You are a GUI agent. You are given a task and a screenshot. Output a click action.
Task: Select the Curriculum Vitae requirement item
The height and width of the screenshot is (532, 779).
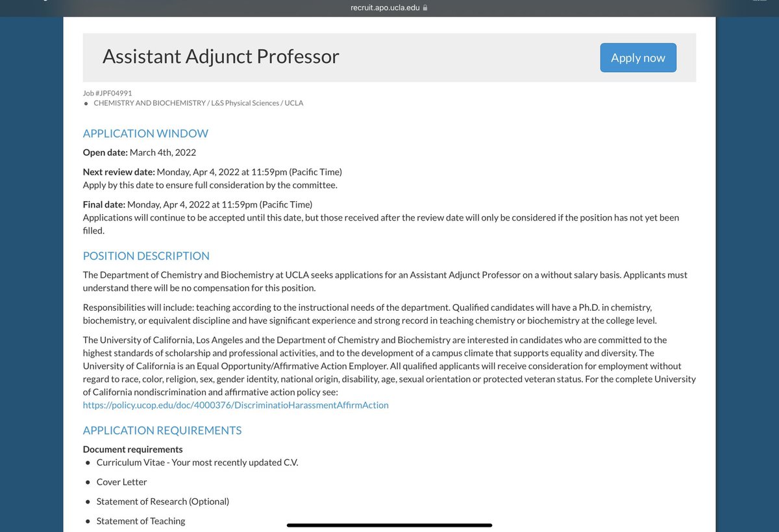197,463
